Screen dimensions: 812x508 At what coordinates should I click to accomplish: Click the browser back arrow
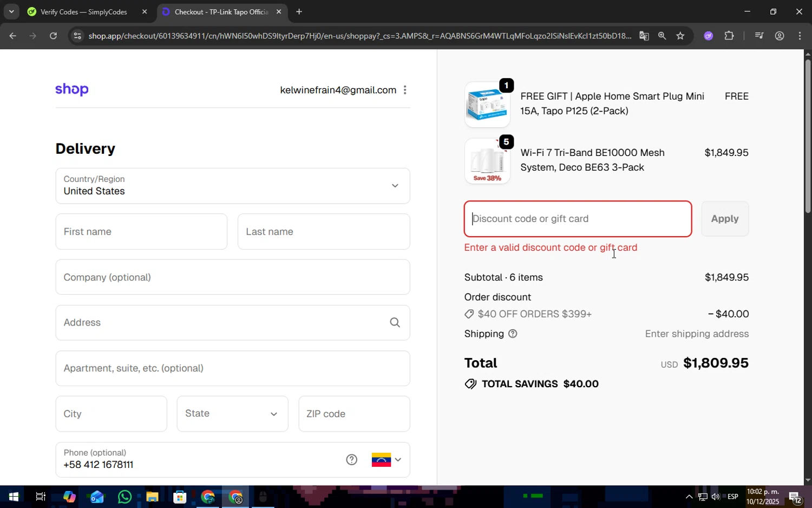12,36
